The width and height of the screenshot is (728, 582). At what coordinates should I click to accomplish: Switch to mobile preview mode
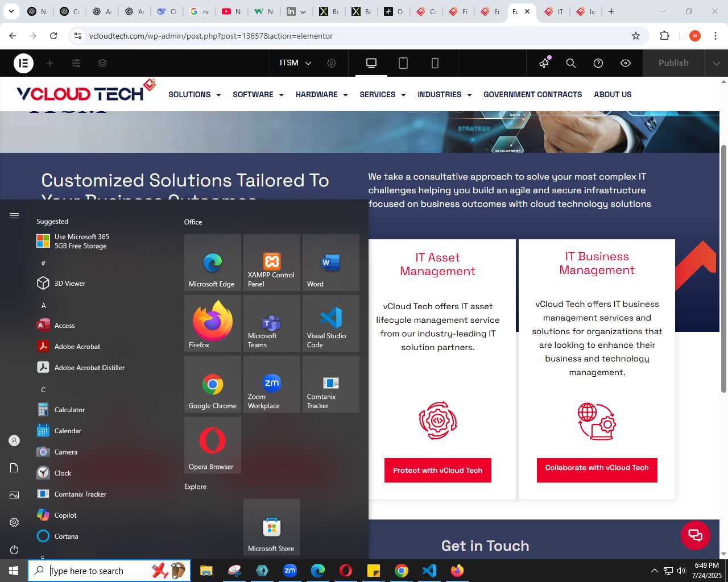(435, 63)
